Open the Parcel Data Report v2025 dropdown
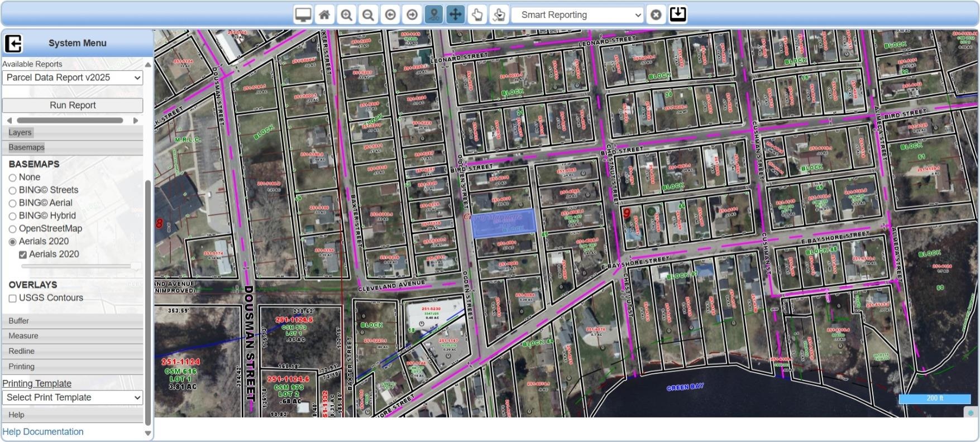The image size is (980, 442). (x=73, y=78)
